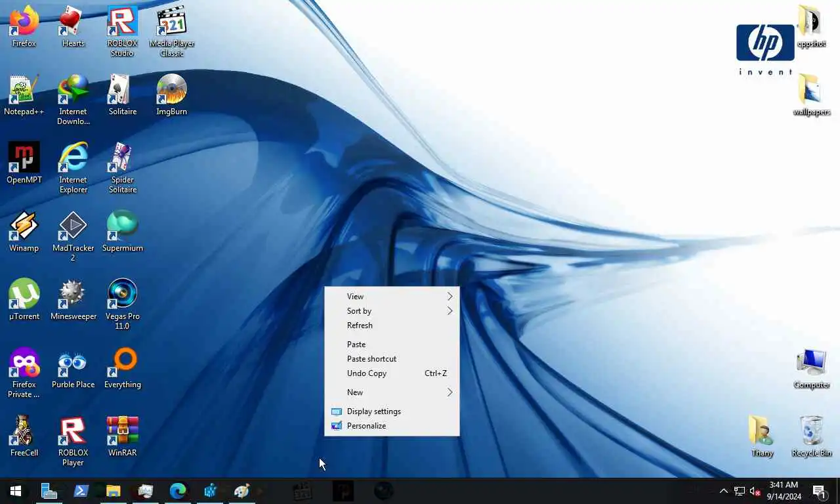Select the MadTracker 2 icon

pyautogui.click(x=73, y=237)
